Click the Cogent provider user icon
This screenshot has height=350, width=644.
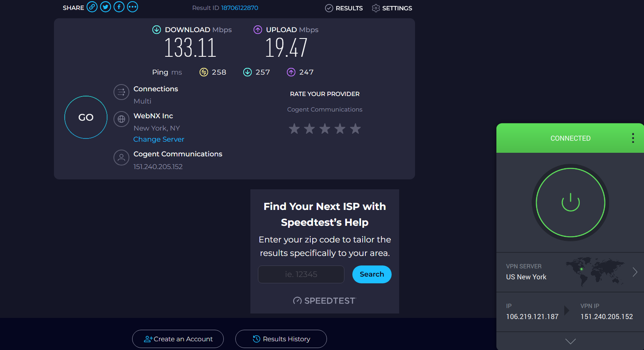coord(121,158)
